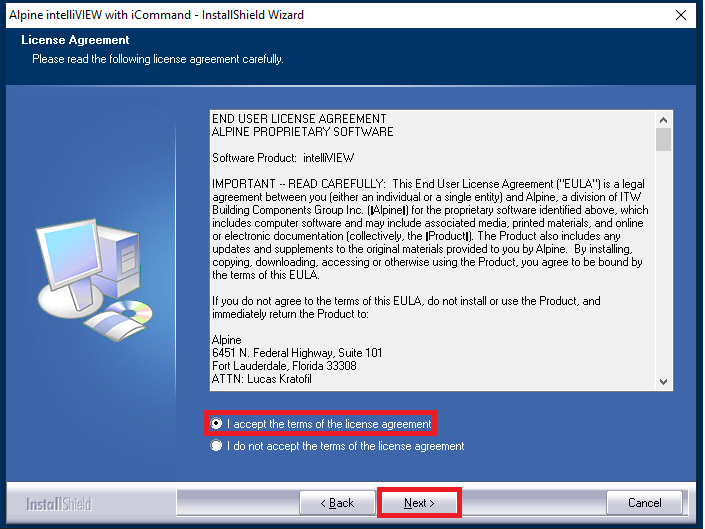Click 'Fort Lauderdale, Florida 33308' line

click(x=284, y=366)
